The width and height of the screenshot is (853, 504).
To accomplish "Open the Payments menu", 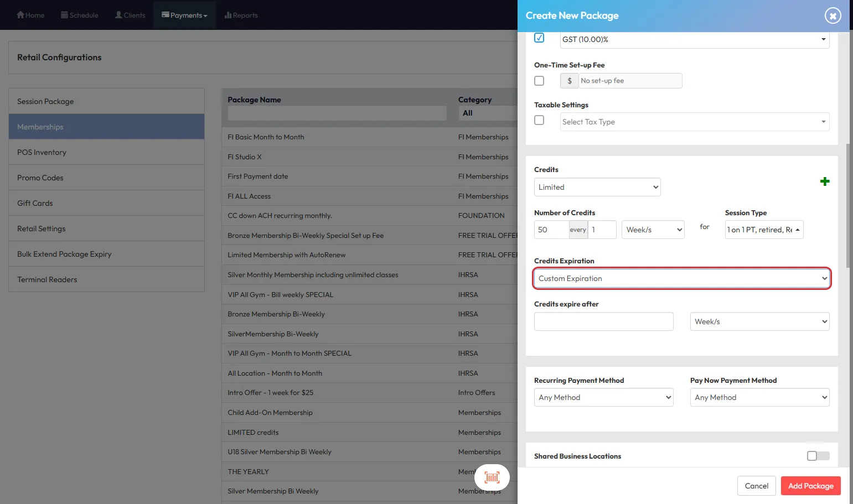I will [x=184, y=15].
